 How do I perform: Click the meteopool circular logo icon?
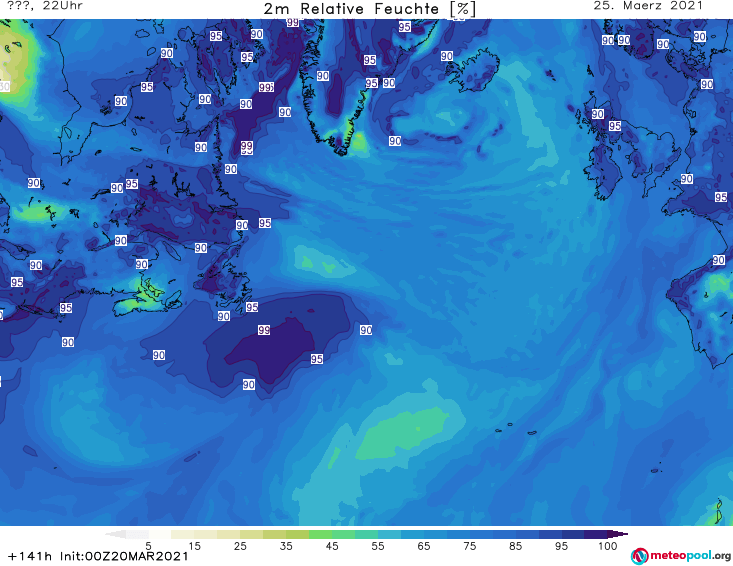click(639, 556)
